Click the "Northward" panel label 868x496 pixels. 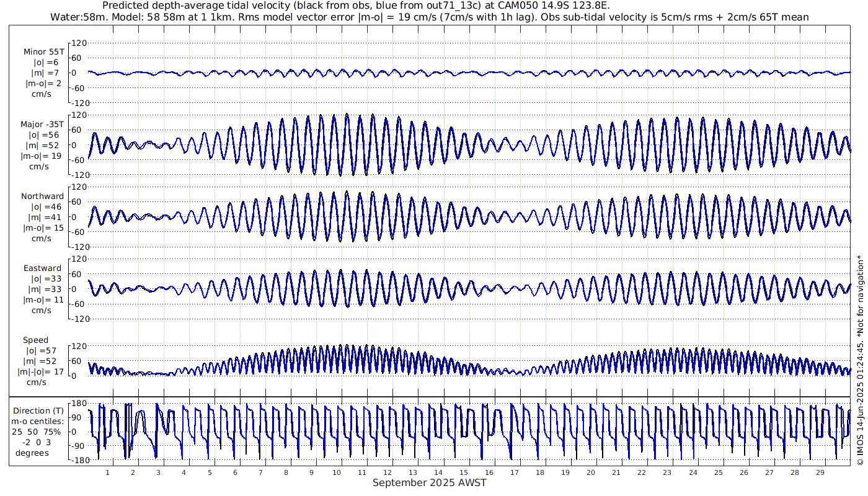point(42,197)
